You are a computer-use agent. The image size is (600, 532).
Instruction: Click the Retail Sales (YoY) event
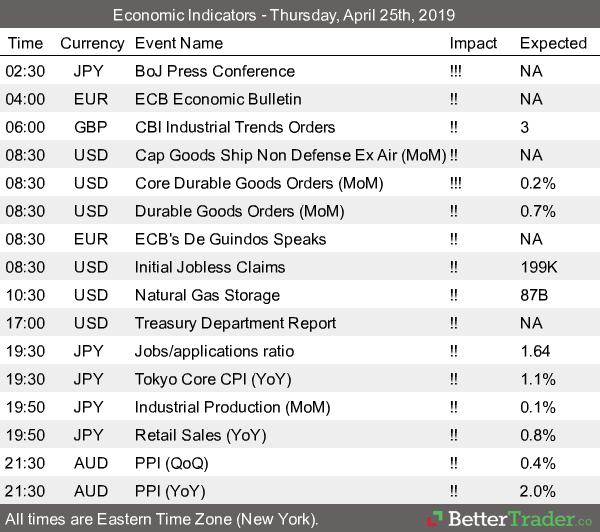tap(198, 435)
